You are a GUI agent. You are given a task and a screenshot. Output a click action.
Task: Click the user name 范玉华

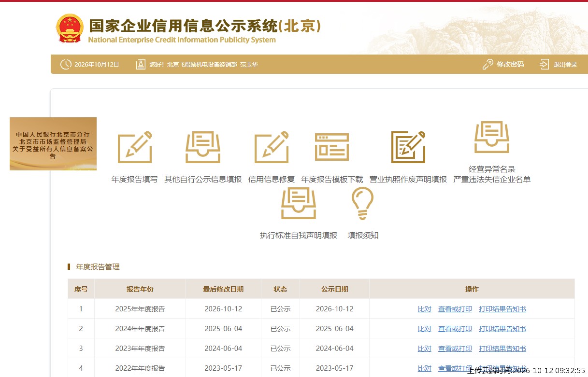(249, 65)
